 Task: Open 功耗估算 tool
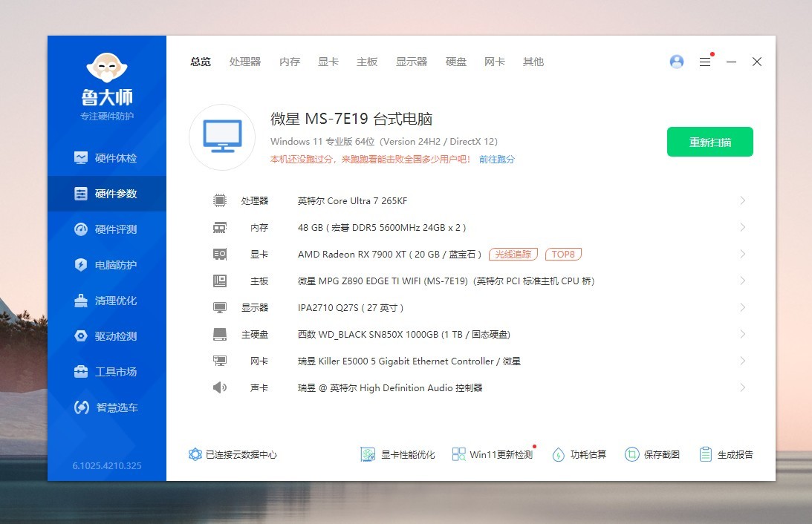579,455
